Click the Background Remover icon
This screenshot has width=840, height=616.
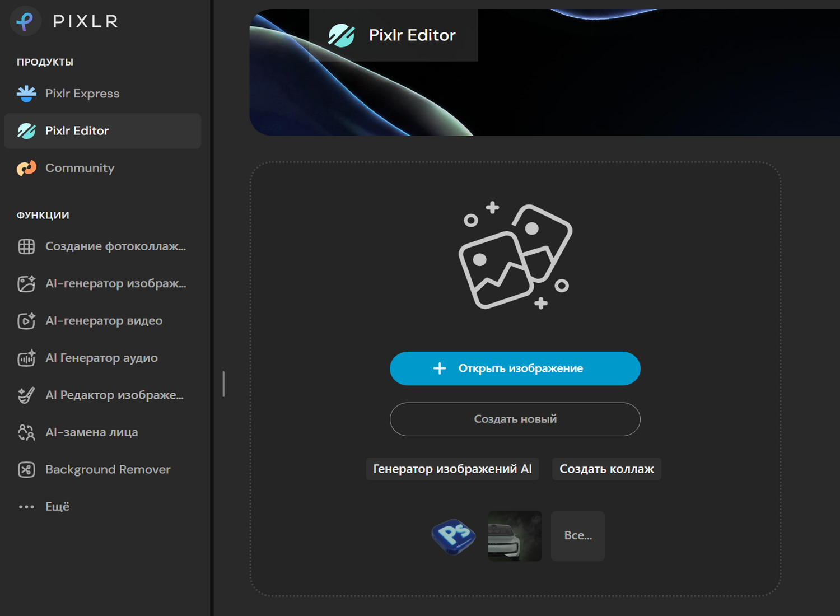(26, 469)
